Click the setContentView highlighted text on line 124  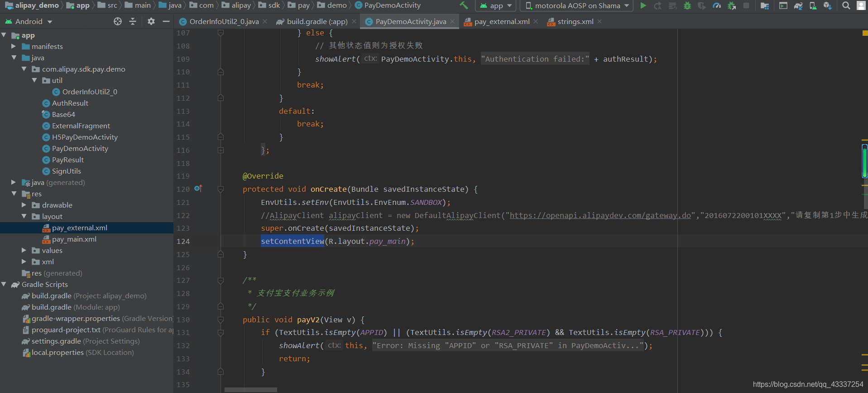293,241
